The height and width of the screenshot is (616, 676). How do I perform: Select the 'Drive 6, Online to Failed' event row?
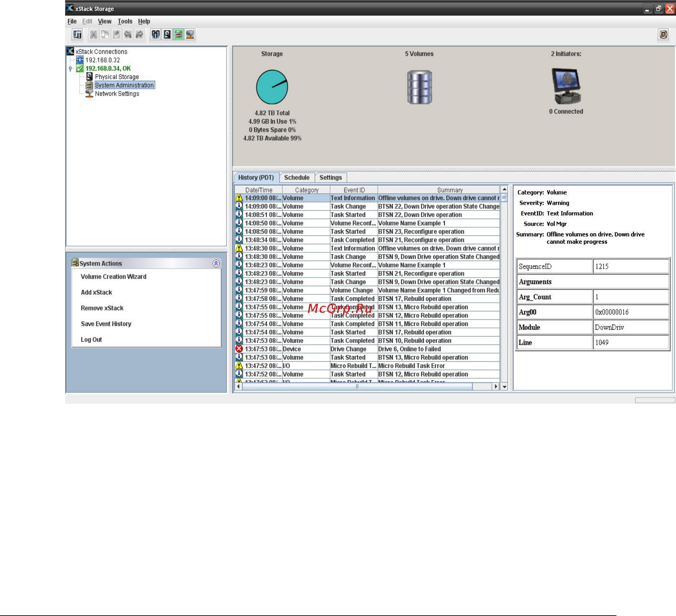367,349
